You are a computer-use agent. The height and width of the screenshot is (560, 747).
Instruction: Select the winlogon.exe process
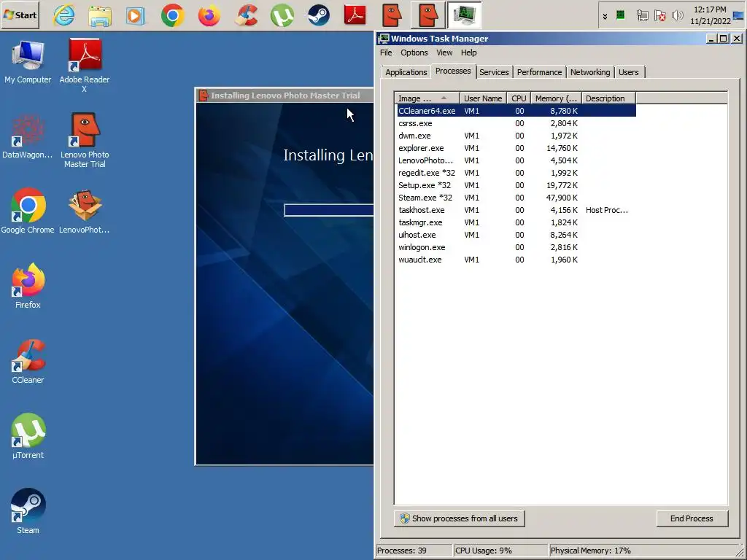[x=516, y=247]
